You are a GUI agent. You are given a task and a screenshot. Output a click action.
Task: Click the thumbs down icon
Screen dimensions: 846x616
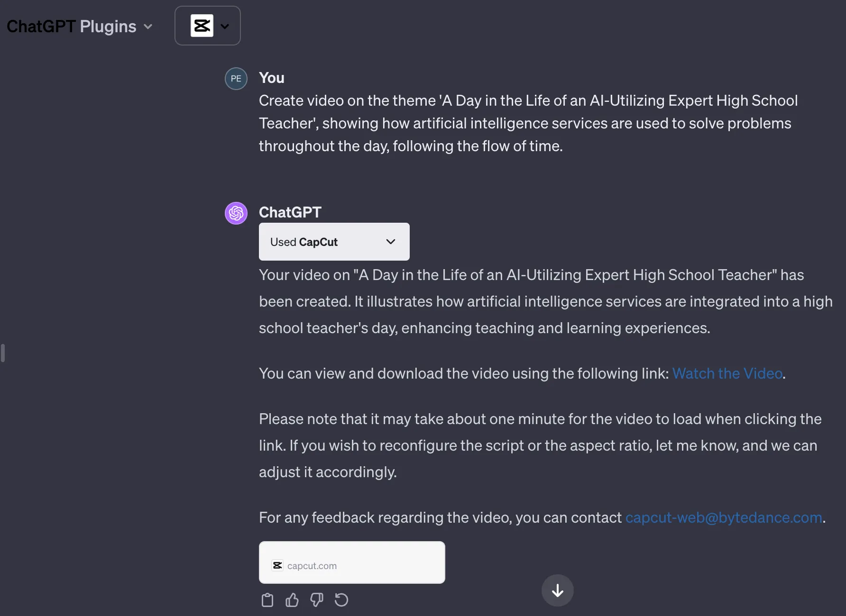click(x=317, y=600)
